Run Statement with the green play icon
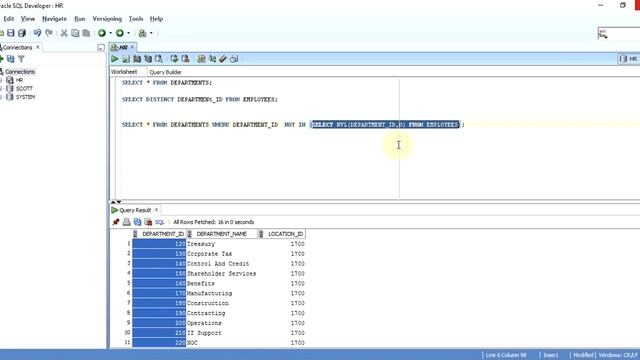Screen dimensions: 640x360 pyautogui.click(x=115, y=59)
